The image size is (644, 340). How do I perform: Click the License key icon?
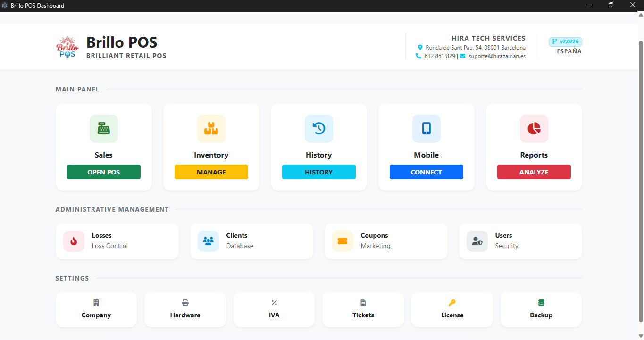point(452,303)
